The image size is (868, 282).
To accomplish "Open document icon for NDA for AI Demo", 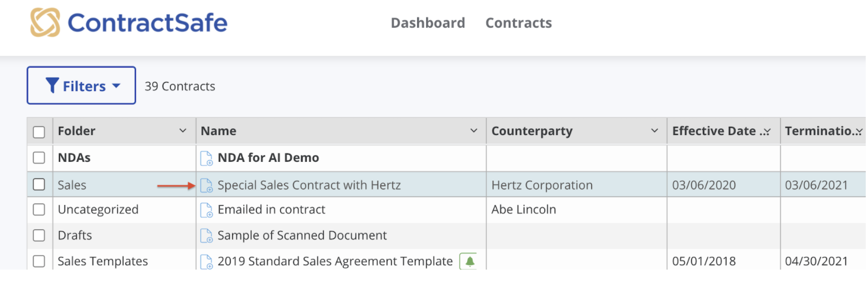I will coord(207,158).
